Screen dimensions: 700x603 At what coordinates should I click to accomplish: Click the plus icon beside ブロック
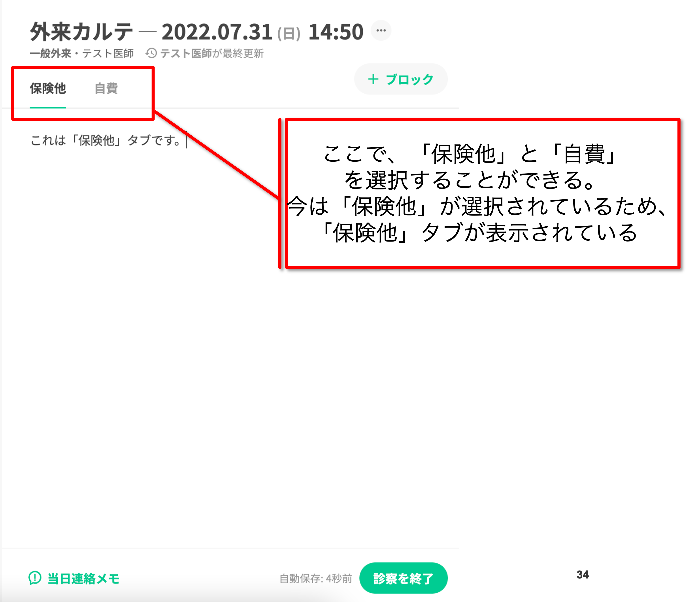pos(373,79)
